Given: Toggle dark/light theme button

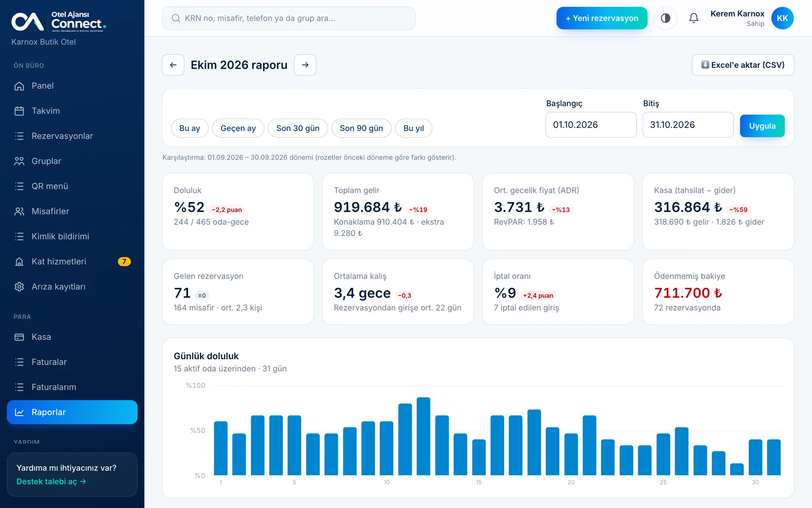Looking at the screenshot, I should (665, 18).
